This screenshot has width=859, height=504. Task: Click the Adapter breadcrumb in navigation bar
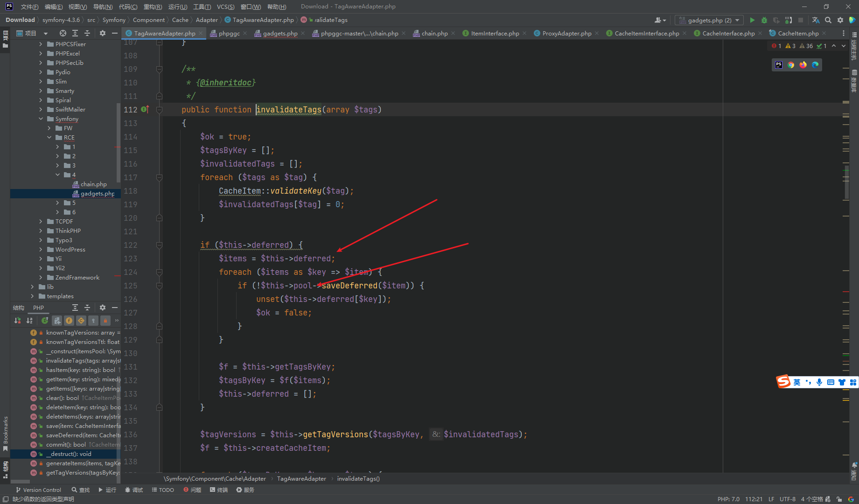point(207,20)
